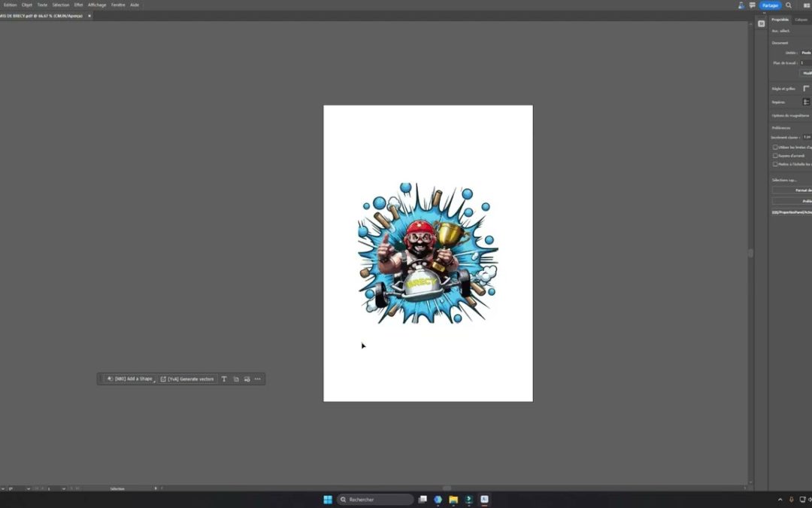Enable the Mettre à l'échelle checkbox

[775, 164]
